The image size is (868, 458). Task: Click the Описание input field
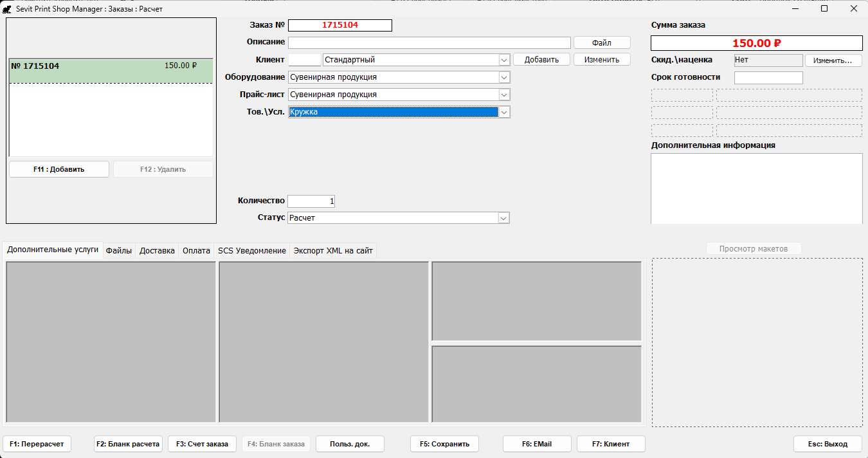point(429,42)
